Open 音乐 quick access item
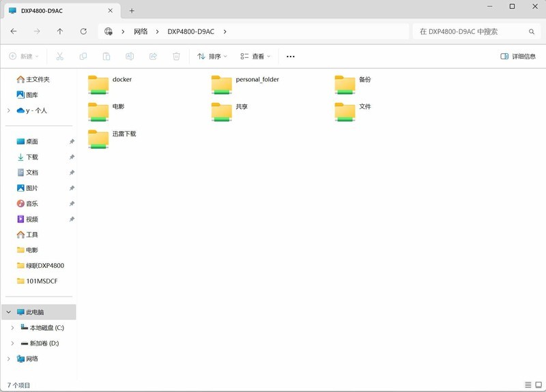Viewport: 546px width, 392px height. tap(27, 203)
